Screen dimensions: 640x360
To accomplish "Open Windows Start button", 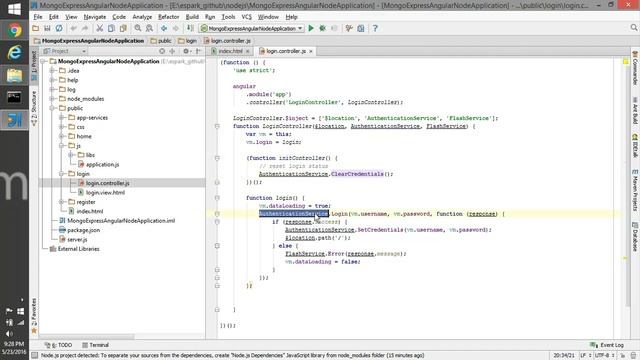I will pos(14,9).
